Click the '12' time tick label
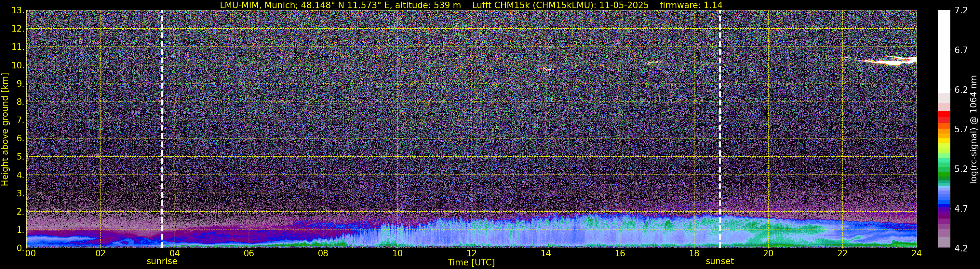980x269 pixels. click(x=471, y=253)
